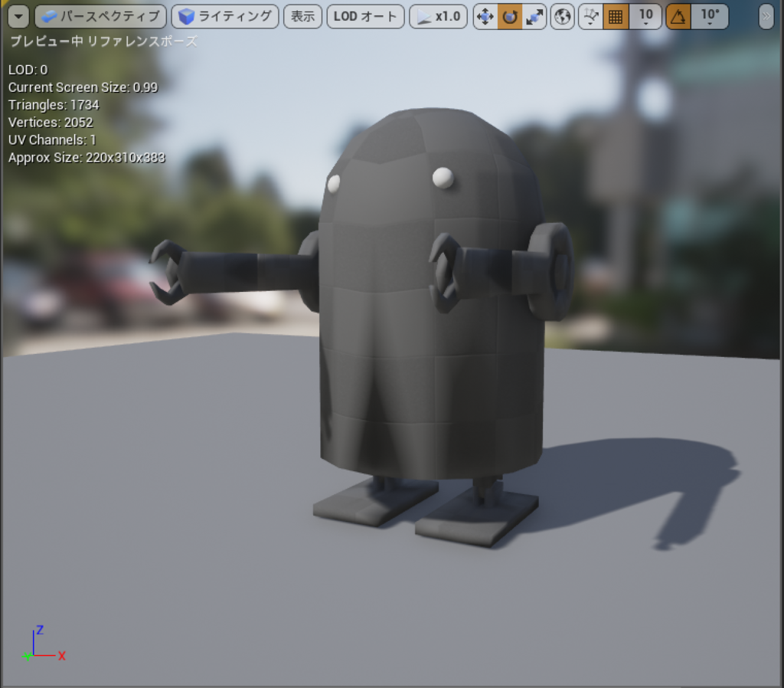Open the パースペクティブ view mode menu

pos(100,17)
